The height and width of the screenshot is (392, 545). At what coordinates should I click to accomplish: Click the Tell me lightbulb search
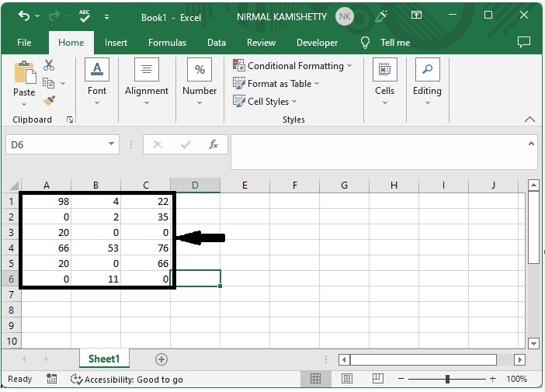[x=386, y=43]
